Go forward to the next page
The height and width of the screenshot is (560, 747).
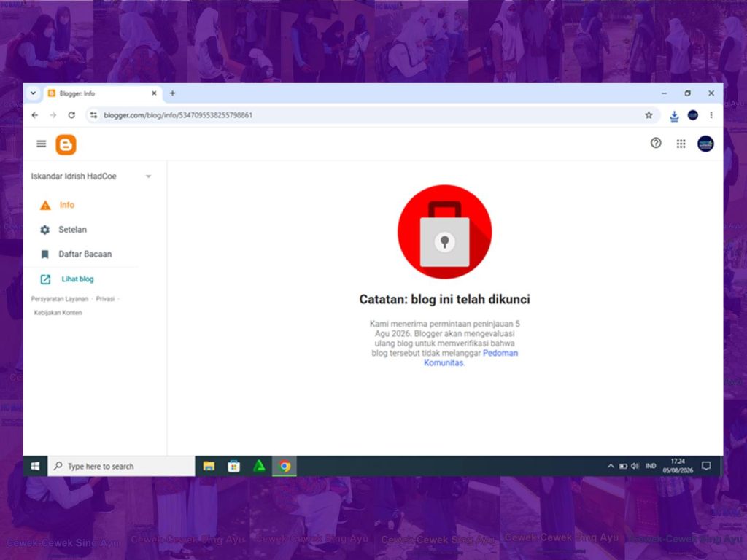[x=53, y=115]
